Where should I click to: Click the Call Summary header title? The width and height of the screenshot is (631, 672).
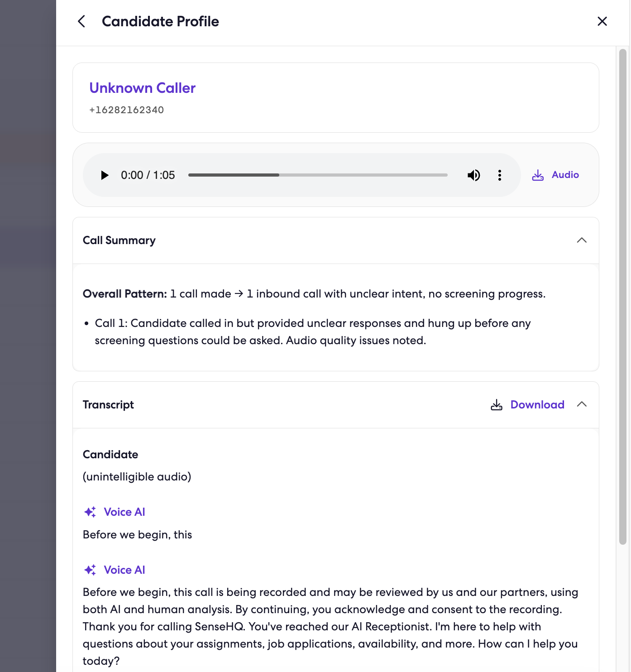(x=119, y=240)
